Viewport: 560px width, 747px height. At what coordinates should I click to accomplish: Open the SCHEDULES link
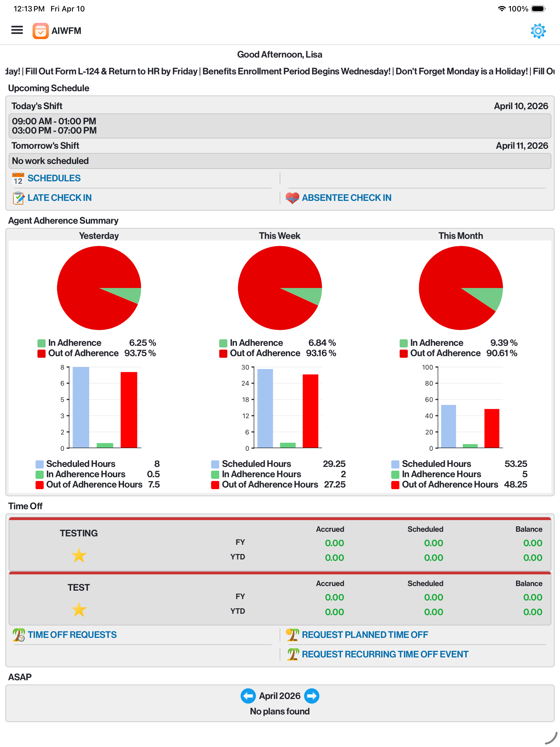54,178
